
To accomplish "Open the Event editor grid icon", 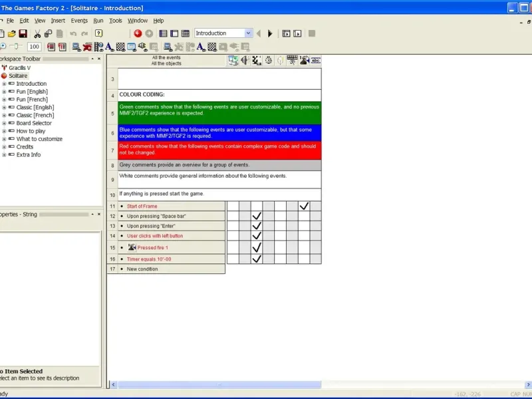I will 186,33.
